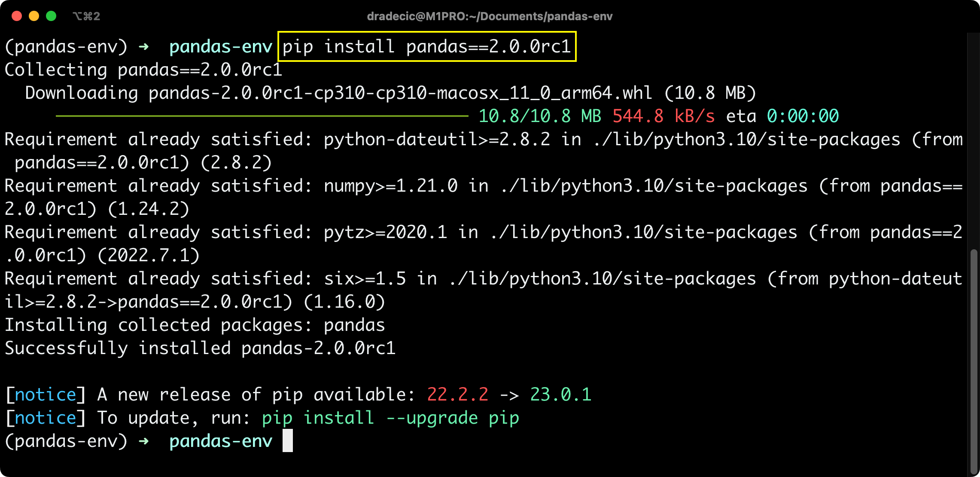The image size is (980, 477).
Task: Select the highlighted pip install pandas==2.0.0rc1 command
Action: (426, 46)
